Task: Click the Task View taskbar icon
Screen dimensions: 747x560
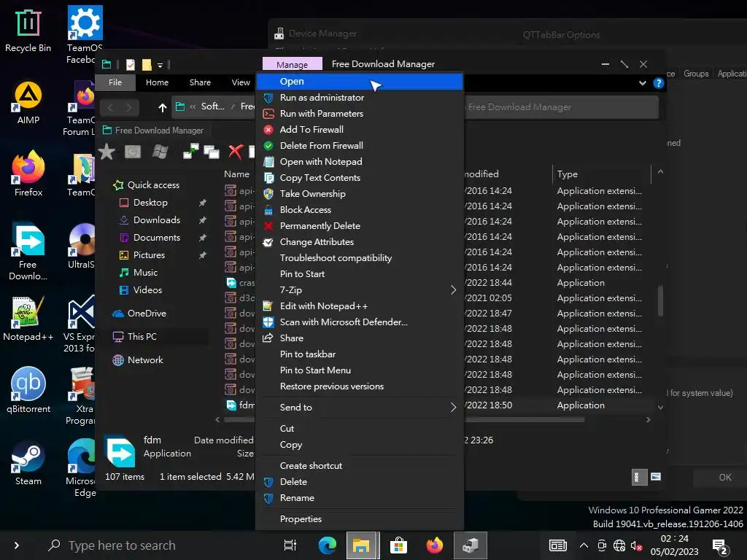Action: (290, 545)
